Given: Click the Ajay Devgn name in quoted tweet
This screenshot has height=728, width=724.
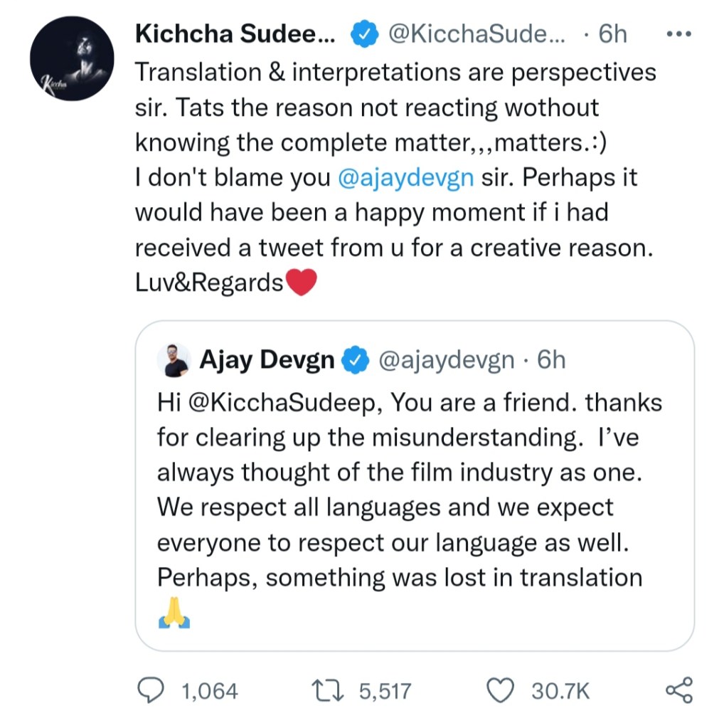Looking at the screenshot, I should (267, 360).
